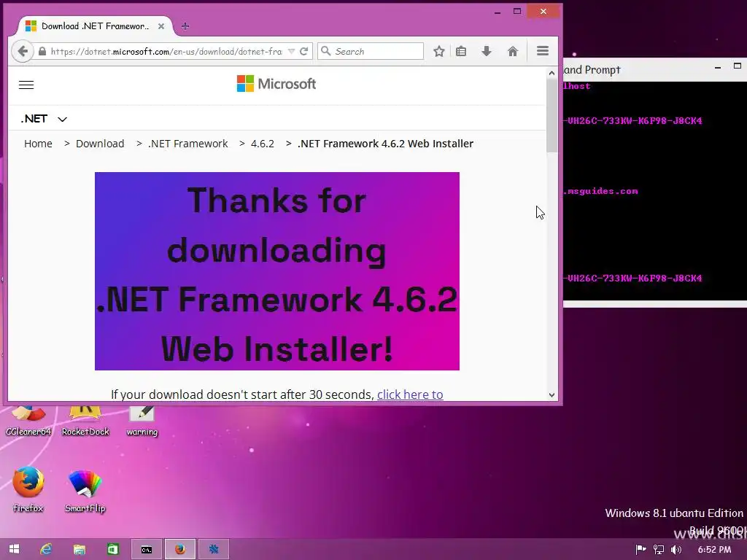
Task: Switch to Command Prompt taskbar button
Action: pyautogui.click(x=146, y=550)
